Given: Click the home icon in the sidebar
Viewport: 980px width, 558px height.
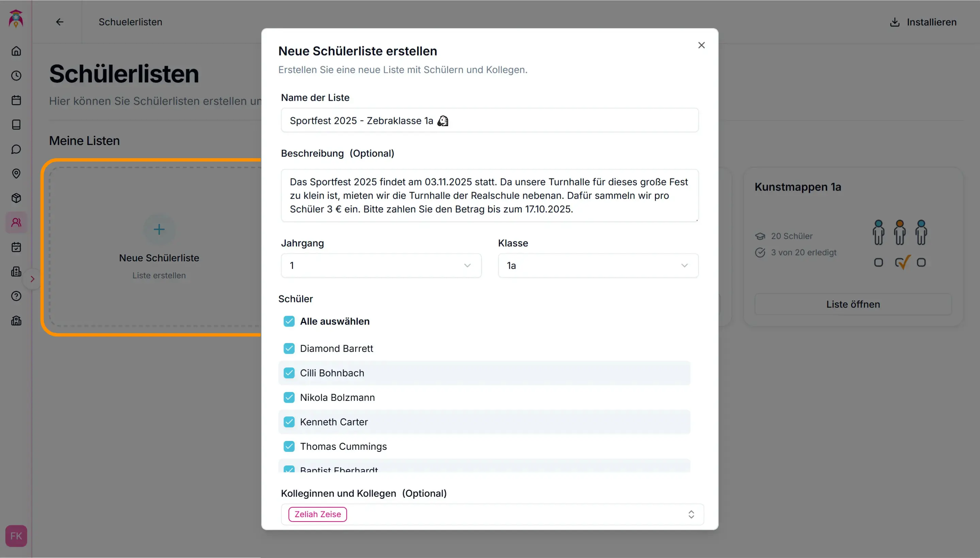Looking at the screenshot, I should 16,51.
